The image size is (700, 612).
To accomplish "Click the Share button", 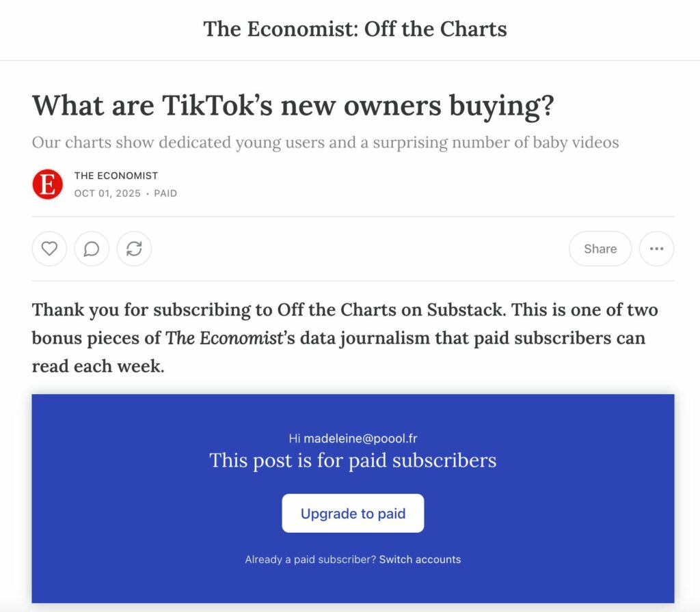I will [600, 249].
